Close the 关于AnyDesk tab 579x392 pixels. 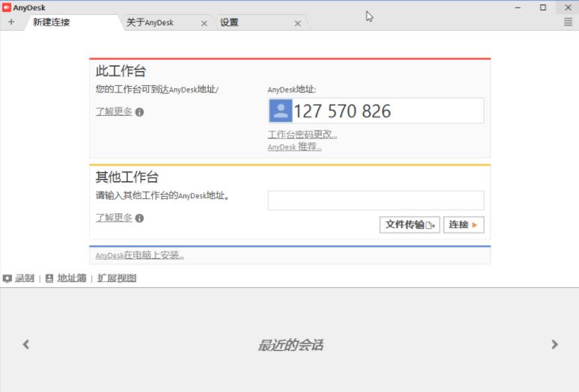pyautogui.click(x=203, y=23)
